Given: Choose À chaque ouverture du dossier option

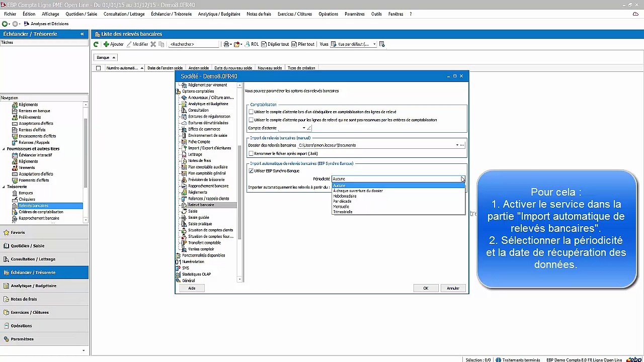Looking at the screenshot, I should [398, 191].
